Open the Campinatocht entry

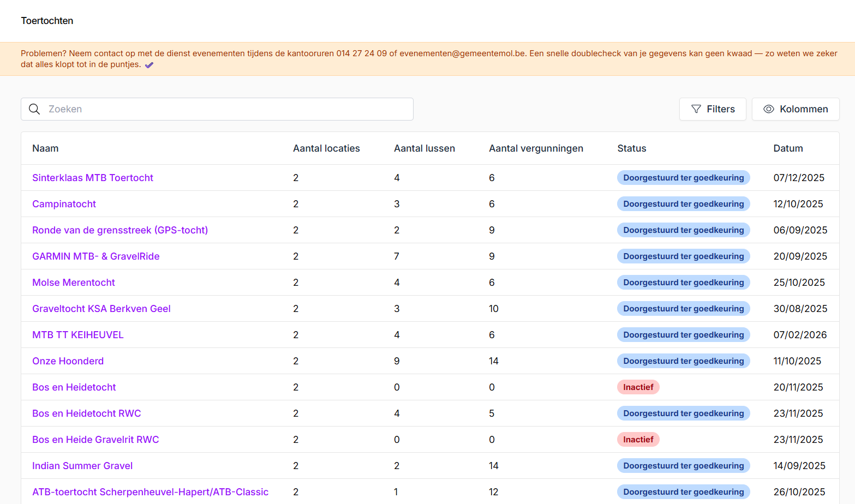tap(64, 204)
